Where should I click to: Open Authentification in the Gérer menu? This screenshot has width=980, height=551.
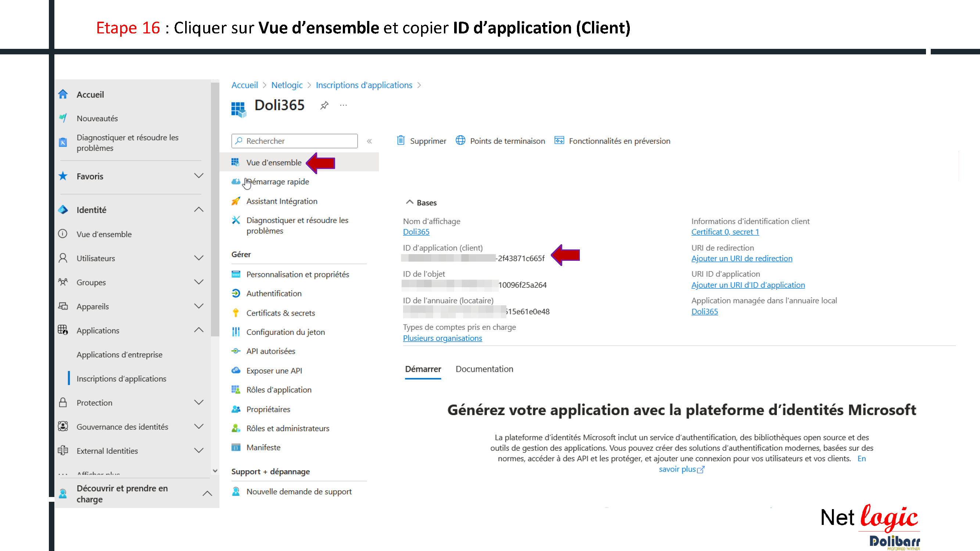274,293
